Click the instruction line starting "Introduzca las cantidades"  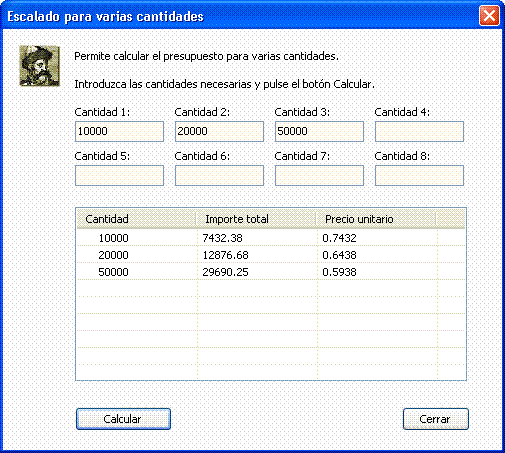(x=224, y=84)
